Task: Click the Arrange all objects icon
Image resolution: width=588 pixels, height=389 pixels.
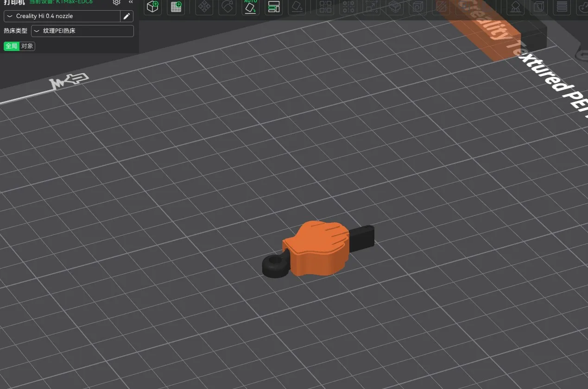Action: pos(274,6)
